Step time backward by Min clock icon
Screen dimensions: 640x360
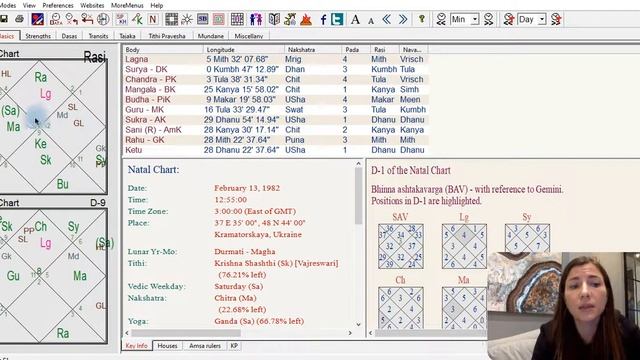pos(441,19)
